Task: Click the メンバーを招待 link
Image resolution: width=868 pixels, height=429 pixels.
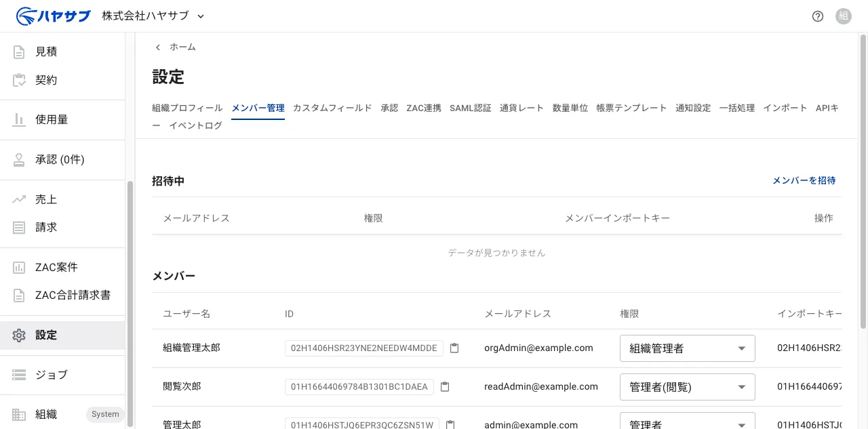Action: (x=804, y=180)
